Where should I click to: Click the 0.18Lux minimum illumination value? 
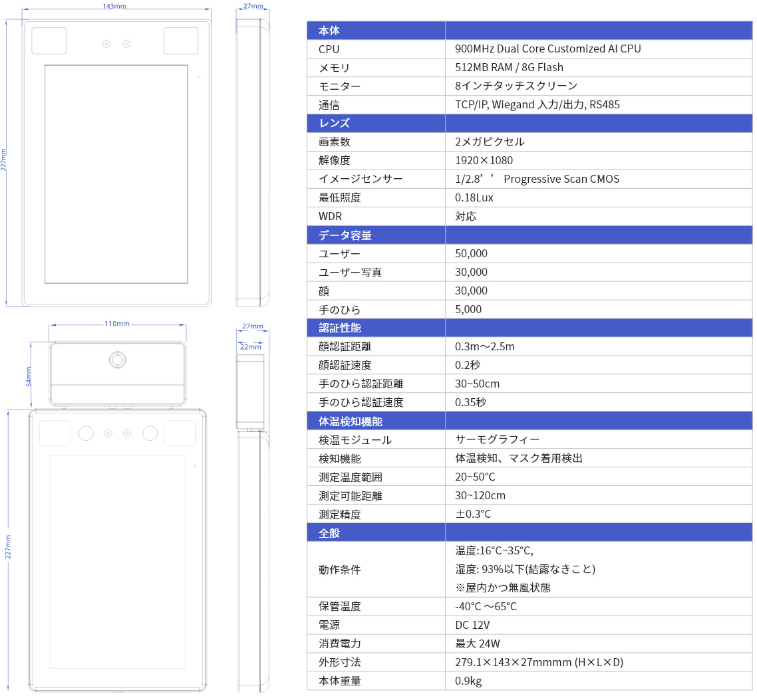pos(474,197)
